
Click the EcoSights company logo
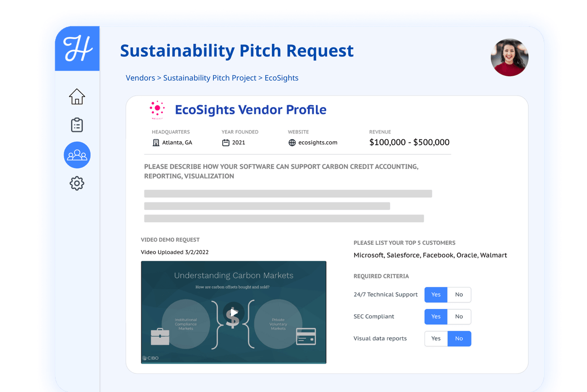click(x=157, y=109)
